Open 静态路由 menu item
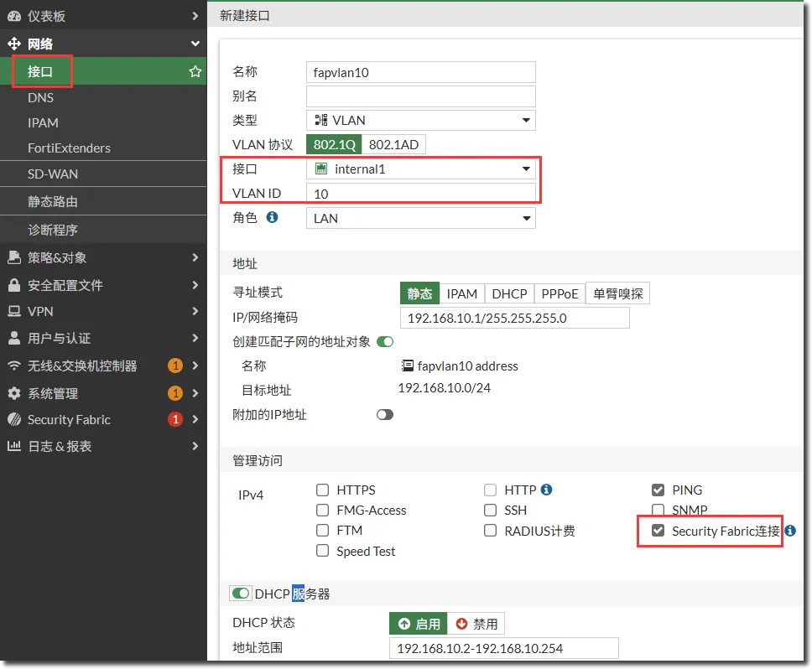 [103, 201]
